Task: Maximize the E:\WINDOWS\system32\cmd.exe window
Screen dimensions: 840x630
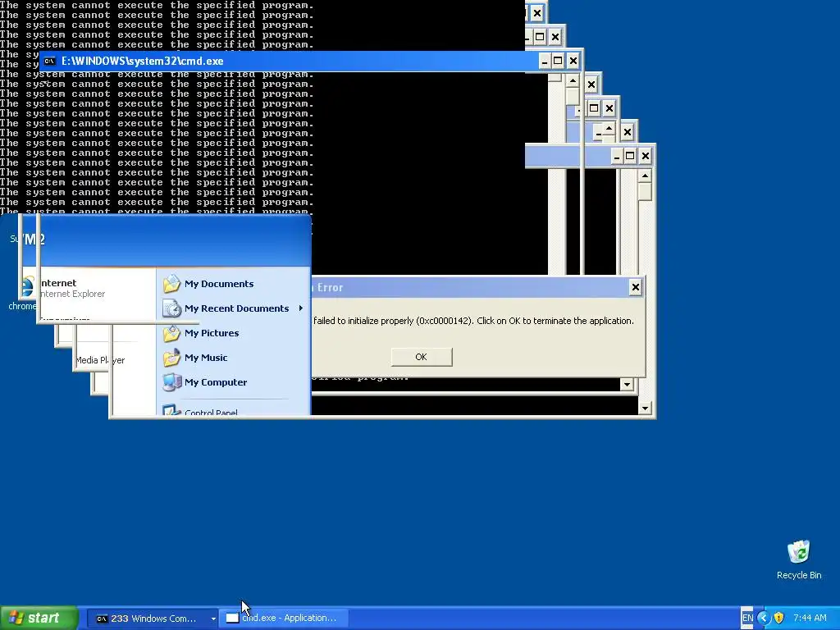Action: point(558,61)
